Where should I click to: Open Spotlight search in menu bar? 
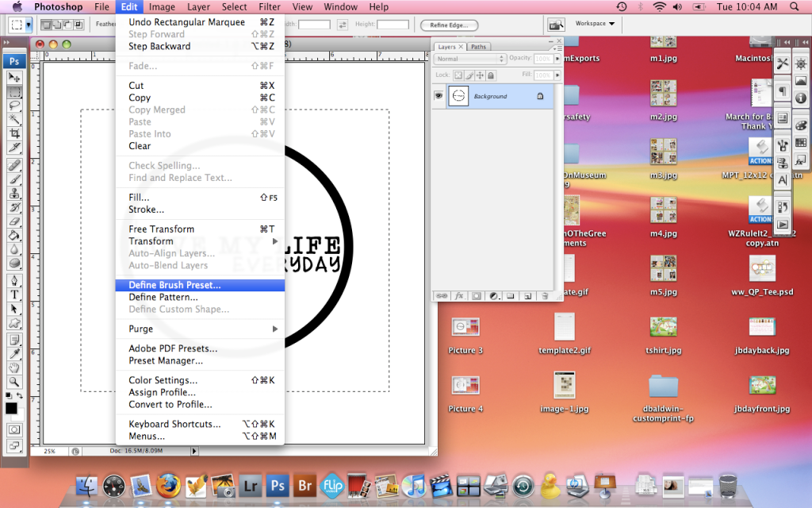point(794,6)
